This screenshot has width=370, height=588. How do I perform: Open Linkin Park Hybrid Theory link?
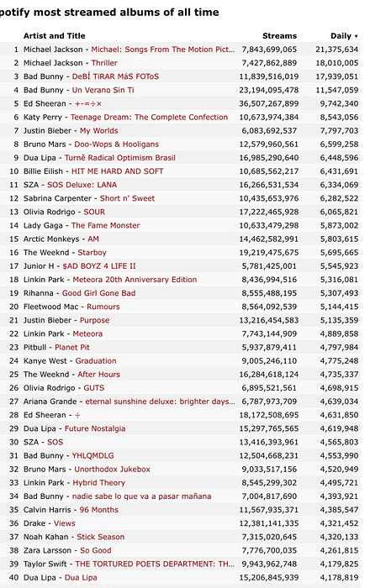[x=98, y=483]
